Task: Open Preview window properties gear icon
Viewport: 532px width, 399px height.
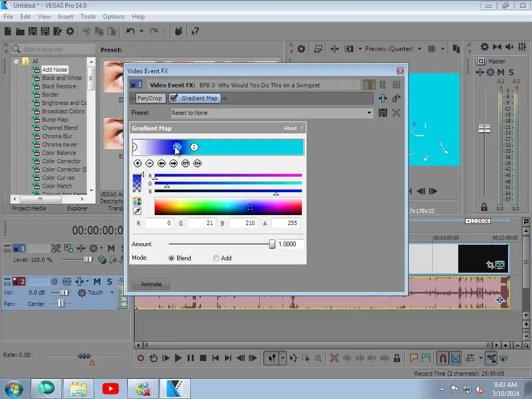Action: pyautogui.click(x=301, y=49)
